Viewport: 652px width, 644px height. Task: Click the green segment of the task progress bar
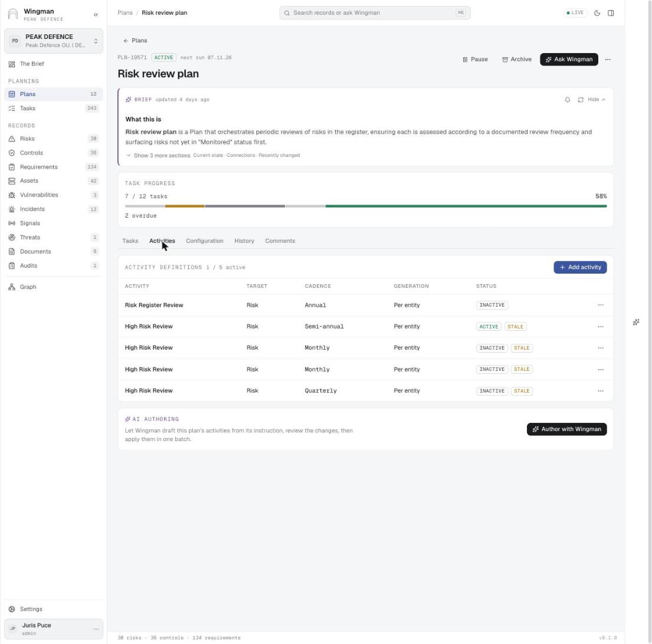click(466, 206)
